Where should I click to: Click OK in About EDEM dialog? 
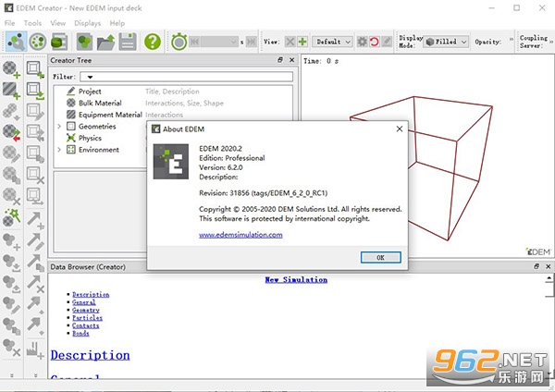coord(380,258)
